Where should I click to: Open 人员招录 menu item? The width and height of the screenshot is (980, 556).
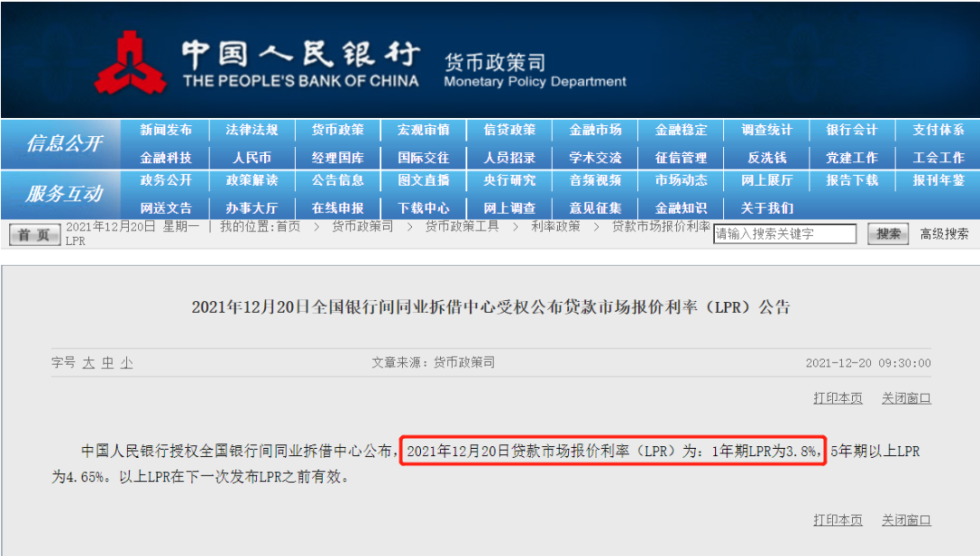pyautogui.click(x=509, y=158)
